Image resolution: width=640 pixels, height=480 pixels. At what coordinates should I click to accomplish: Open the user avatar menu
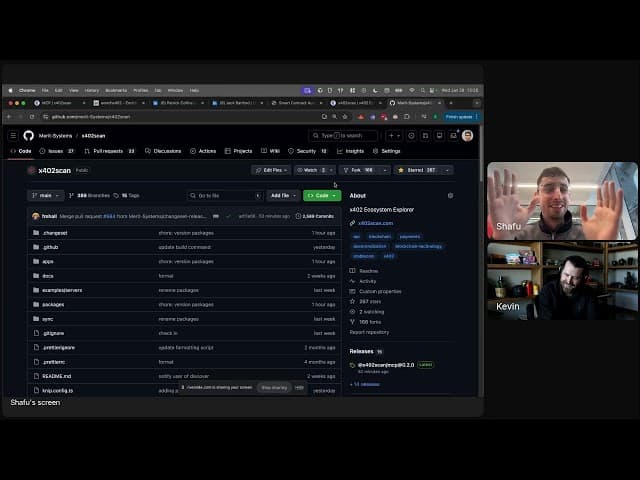pos(468,136)
